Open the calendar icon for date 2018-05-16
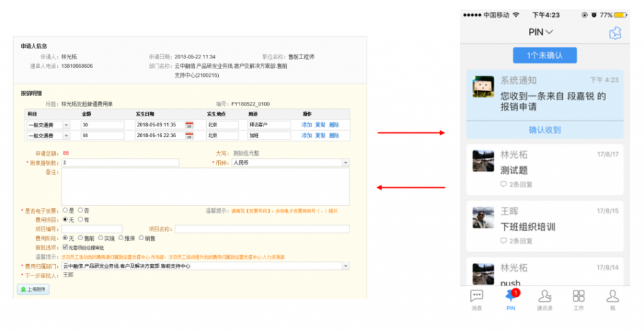Image resolution: width=644 pixels, height=332 pixels. click(x=189, y=136)
